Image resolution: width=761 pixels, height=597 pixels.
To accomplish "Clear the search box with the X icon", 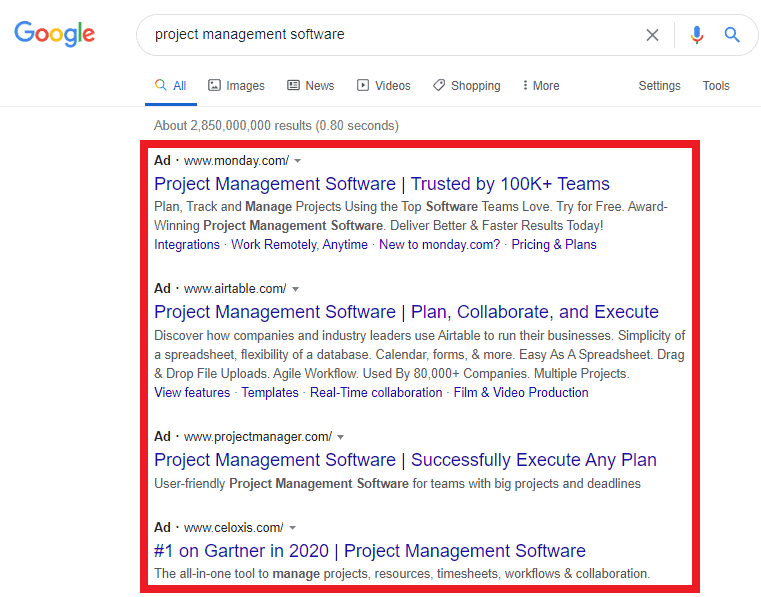I will tap(652, 35).
